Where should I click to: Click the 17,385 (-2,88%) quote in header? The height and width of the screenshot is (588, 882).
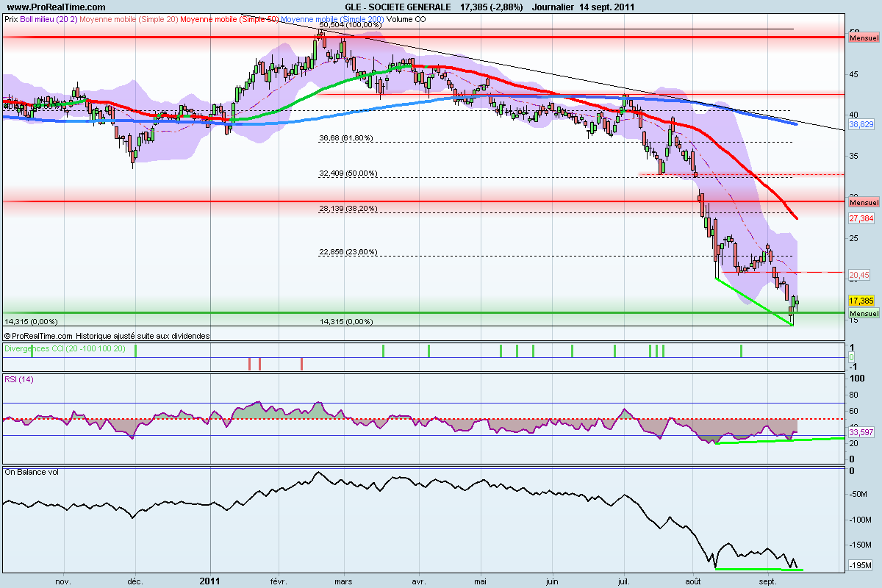pos(491,7)
